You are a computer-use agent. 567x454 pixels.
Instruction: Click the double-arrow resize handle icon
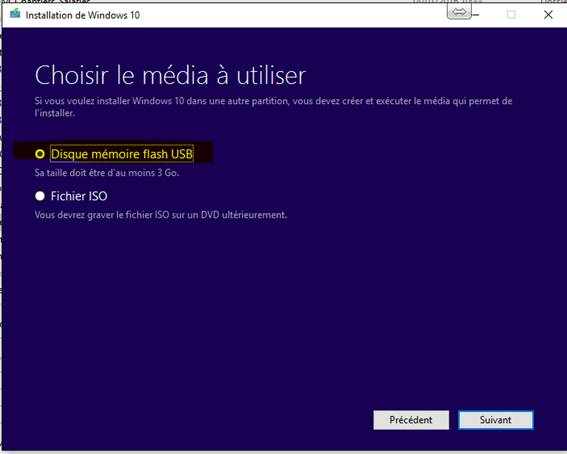coord(459,12)
